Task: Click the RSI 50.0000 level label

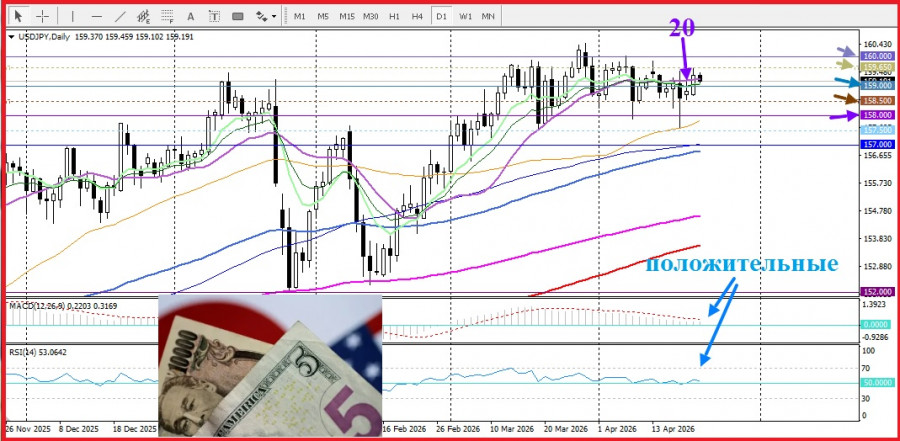Action: pyautogui.click(x=878, y=382)
